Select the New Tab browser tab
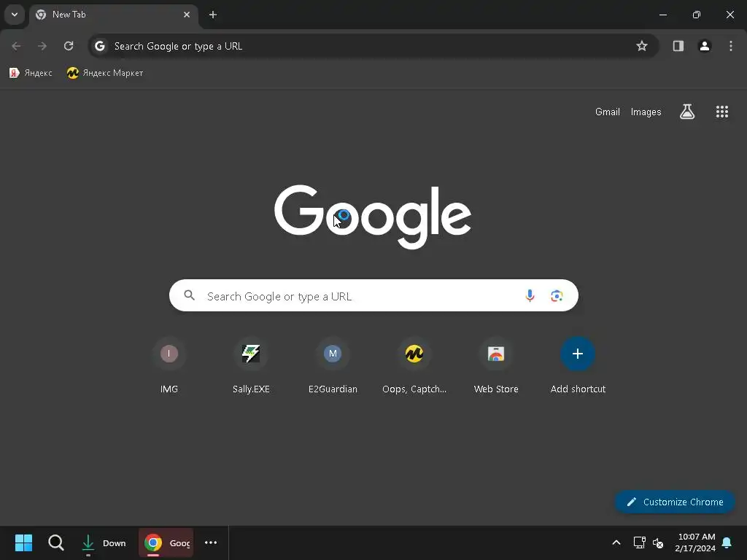747x560 pixels. 113,15
